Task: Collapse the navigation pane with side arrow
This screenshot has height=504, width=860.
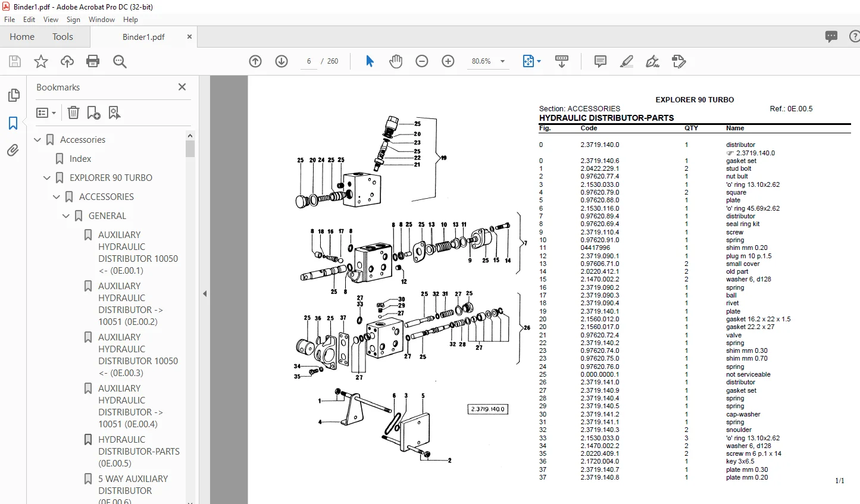Action: tap(205, 293)
